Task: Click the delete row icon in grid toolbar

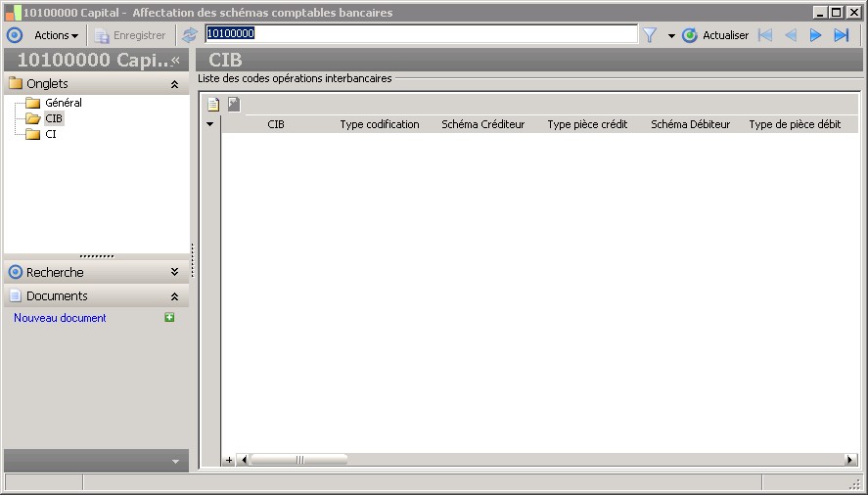Action: [x=234, y=104]
